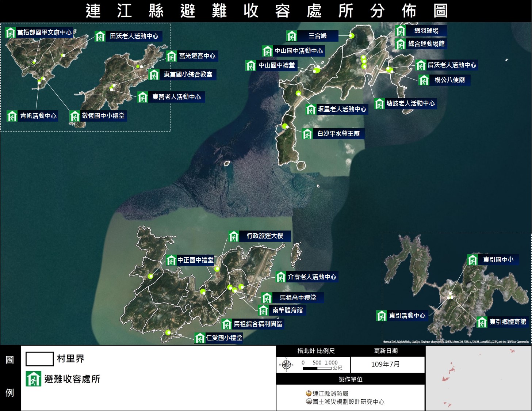
Task: Click the shelter icon beside 莒指部國軍文康中心
Action: 10,33
